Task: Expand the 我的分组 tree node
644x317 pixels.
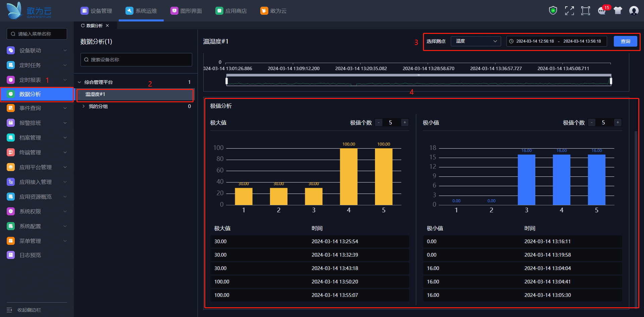Action: tap(84, 106)
